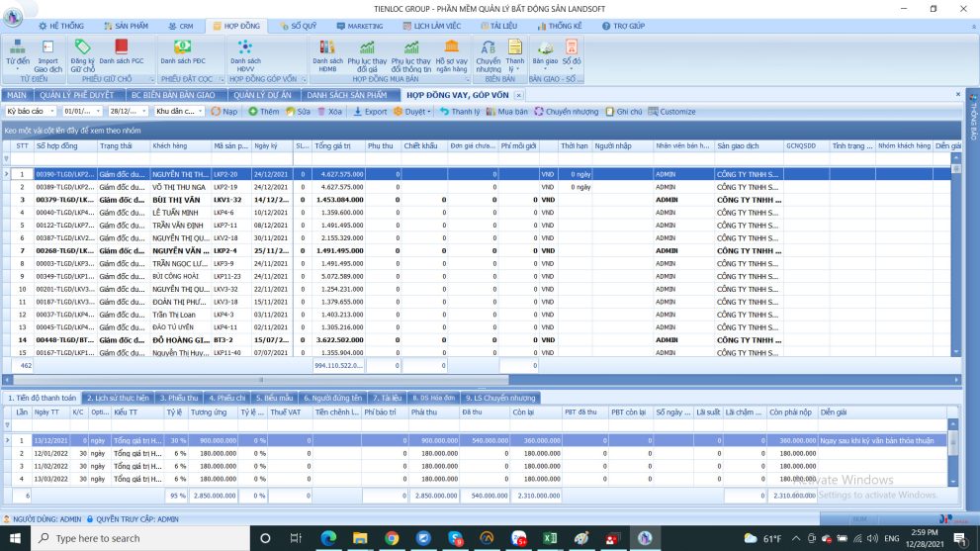Screen dimensions: 980x551
Task: Expand the Duyệt approval dropdown arrow
Action: (x=431, y=112)
